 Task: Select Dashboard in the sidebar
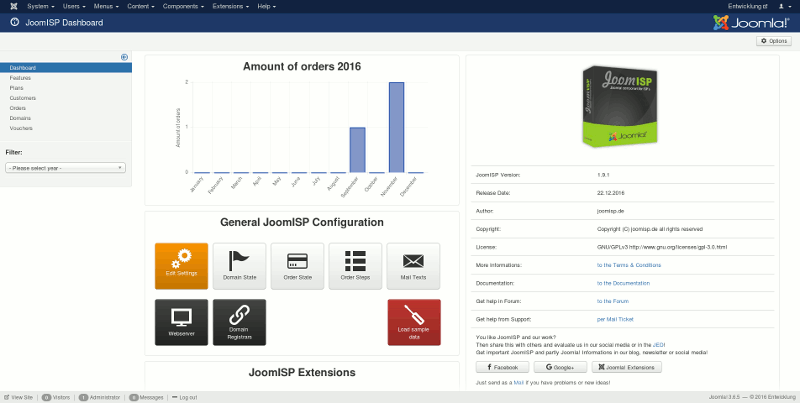66,67
